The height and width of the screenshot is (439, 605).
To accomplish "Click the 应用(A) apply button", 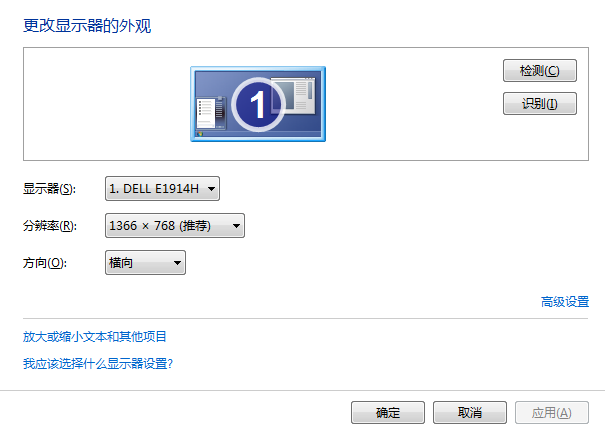I will 551,412.
